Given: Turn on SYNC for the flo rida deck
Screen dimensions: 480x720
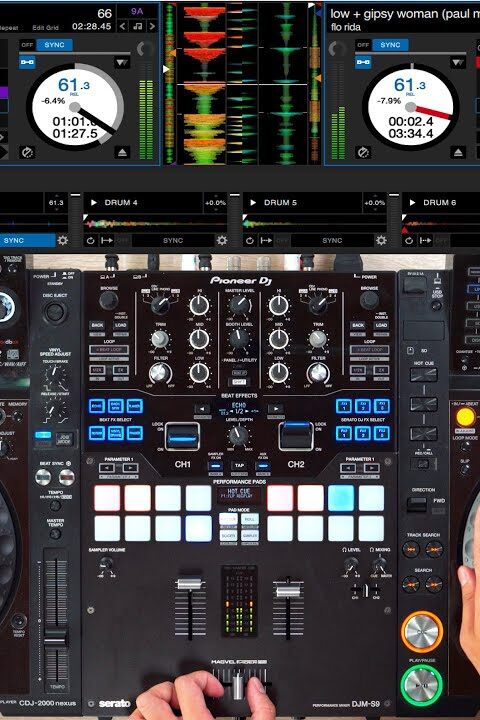Looking at the screenshot, I should [390, 45].
